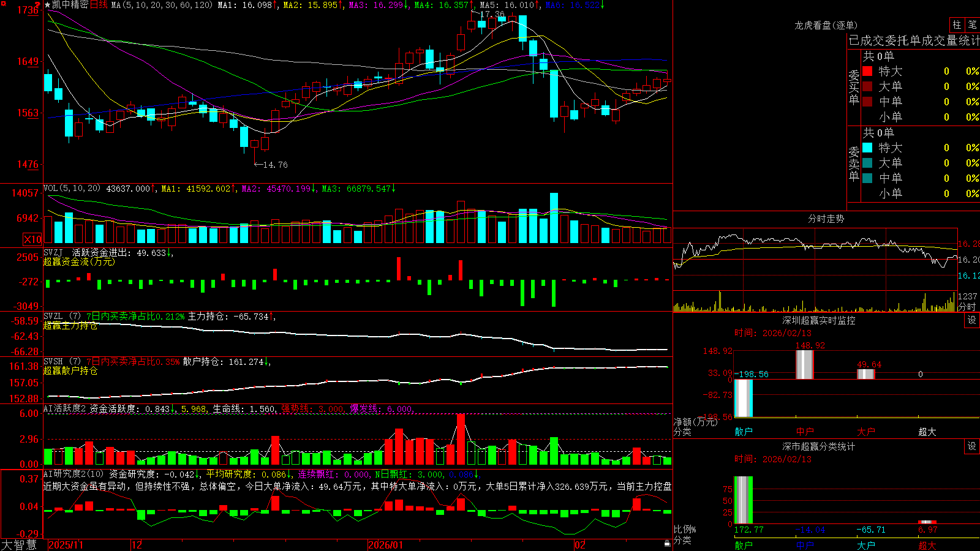
Task: Click the 委卖单 大单 teal swatch
Action: pos(867,163)
